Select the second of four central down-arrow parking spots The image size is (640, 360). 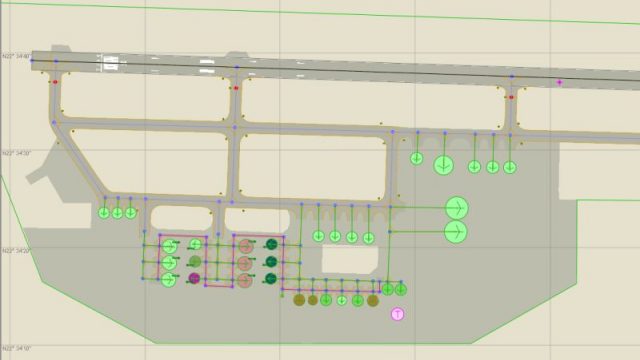pyautogui.click(x=335, y=236)
